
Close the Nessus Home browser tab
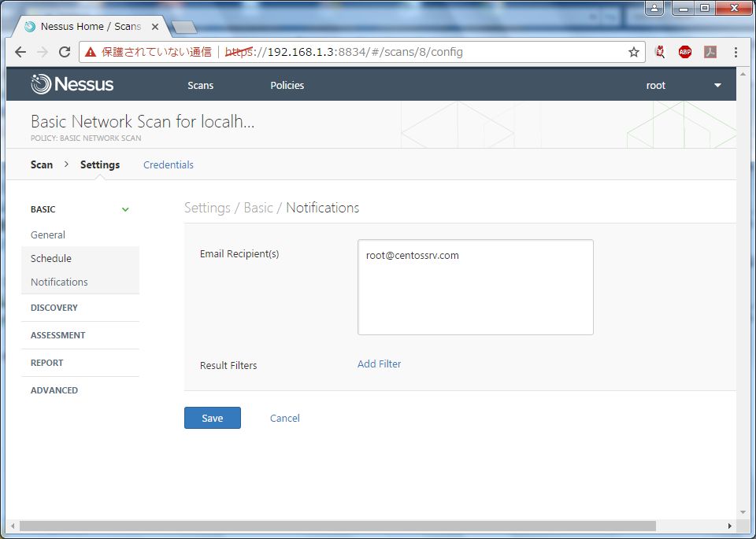point(155,27)
